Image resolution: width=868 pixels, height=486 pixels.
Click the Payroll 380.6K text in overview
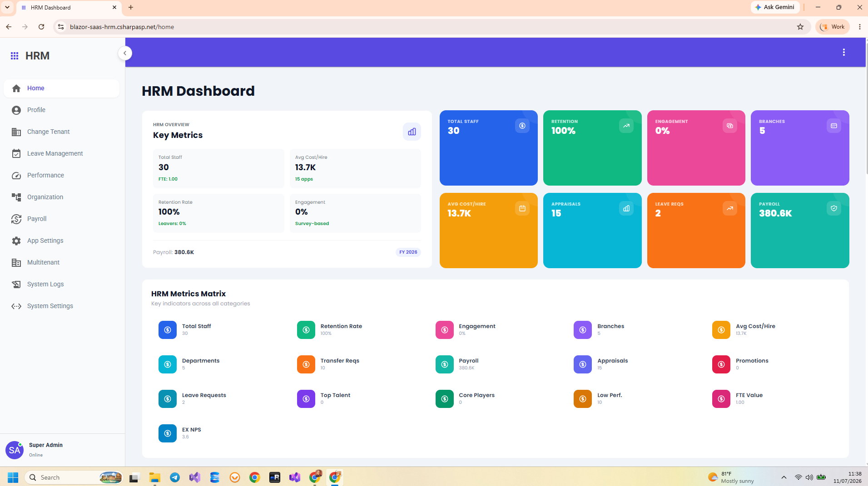[x=174, y=252]
